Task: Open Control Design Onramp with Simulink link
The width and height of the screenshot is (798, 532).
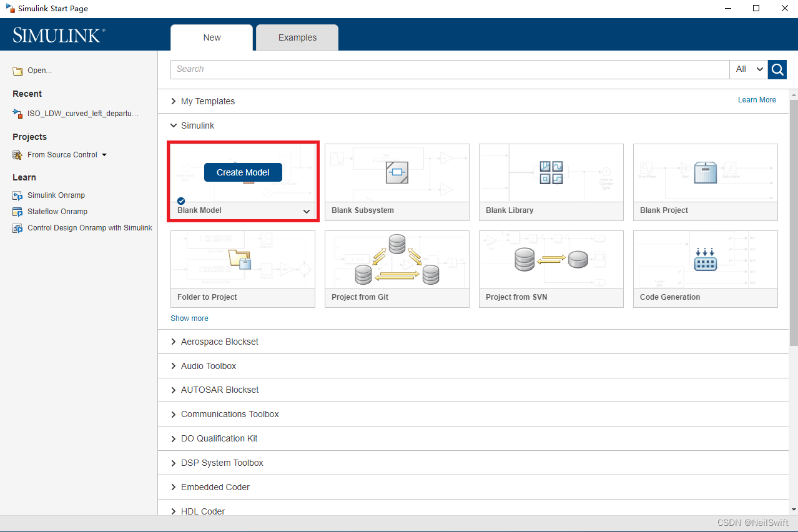Action: click(x=90, y=228)
